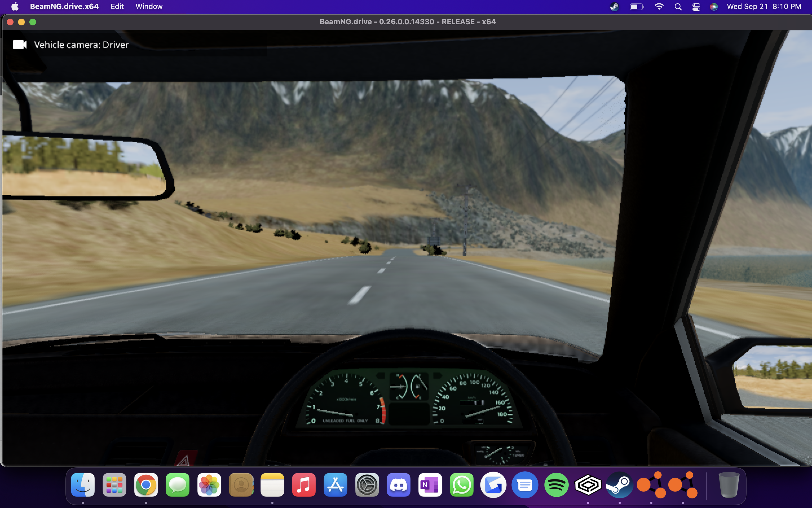Open WhatsApp from the dock
812x508 pixels.
[461, 485]
